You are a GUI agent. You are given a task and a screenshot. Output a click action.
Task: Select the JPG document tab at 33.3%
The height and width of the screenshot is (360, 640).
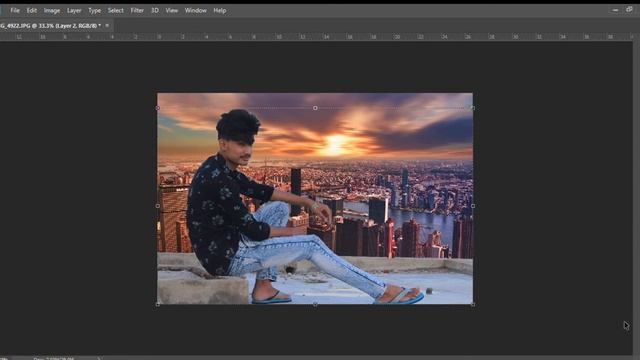(x=51, y=26)
